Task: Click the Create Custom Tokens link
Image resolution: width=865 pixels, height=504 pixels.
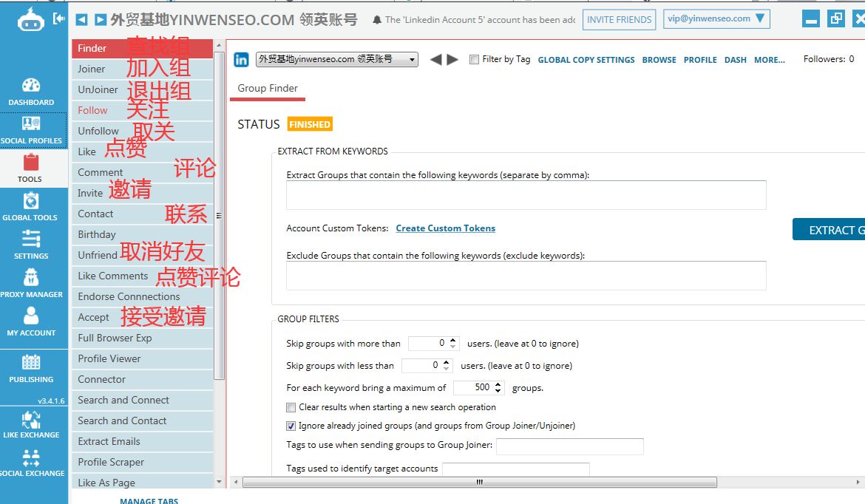Action: [x=445, y=228]
